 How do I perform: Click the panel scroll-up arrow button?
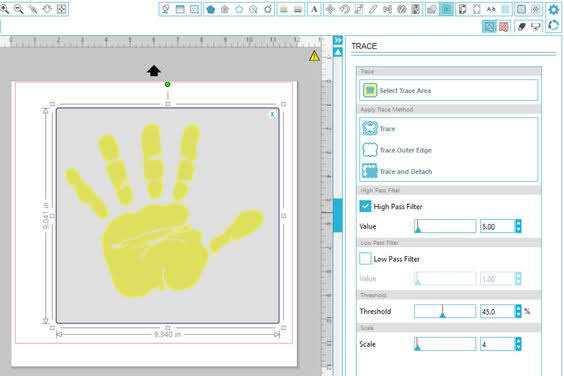click(x=338, y=53)
